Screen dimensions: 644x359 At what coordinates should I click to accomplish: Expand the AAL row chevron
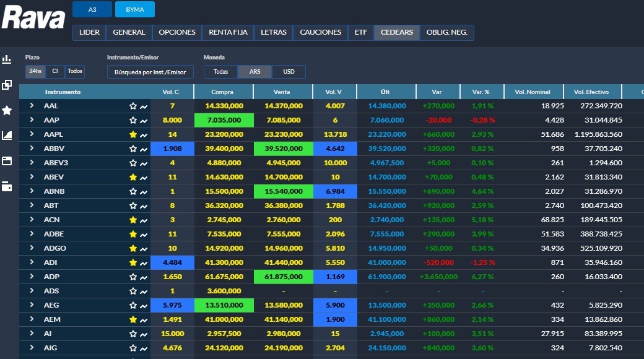[x=32, y=106]
